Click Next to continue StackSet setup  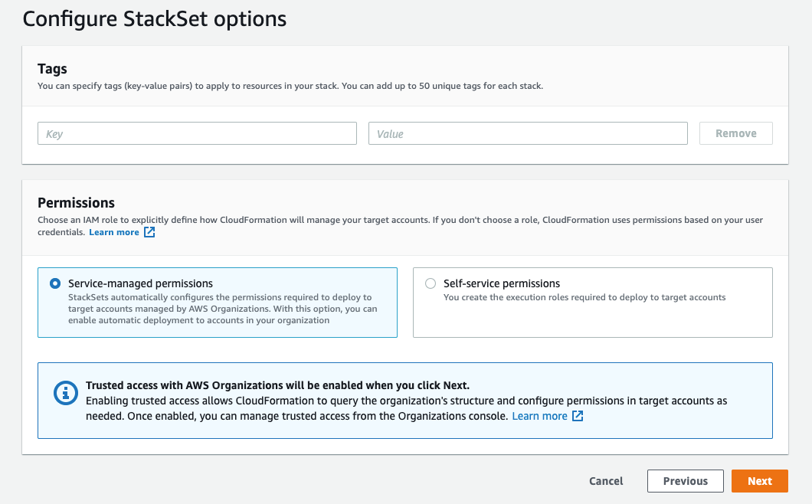[x=759, y=481]
